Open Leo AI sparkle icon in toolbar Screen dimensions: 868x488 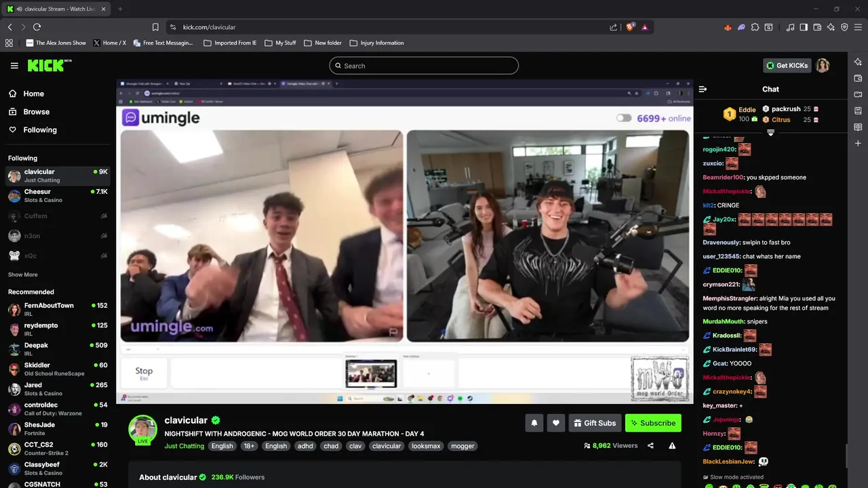click(831, 27)
